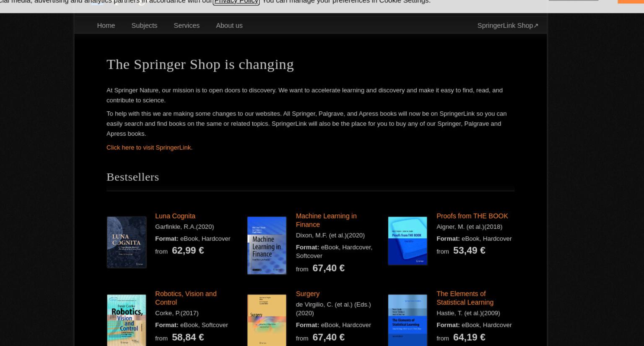Viewport: 644px width, 346px height.
Task: Click Elements of Statistical Learning cover
Action: coord(408,320)
